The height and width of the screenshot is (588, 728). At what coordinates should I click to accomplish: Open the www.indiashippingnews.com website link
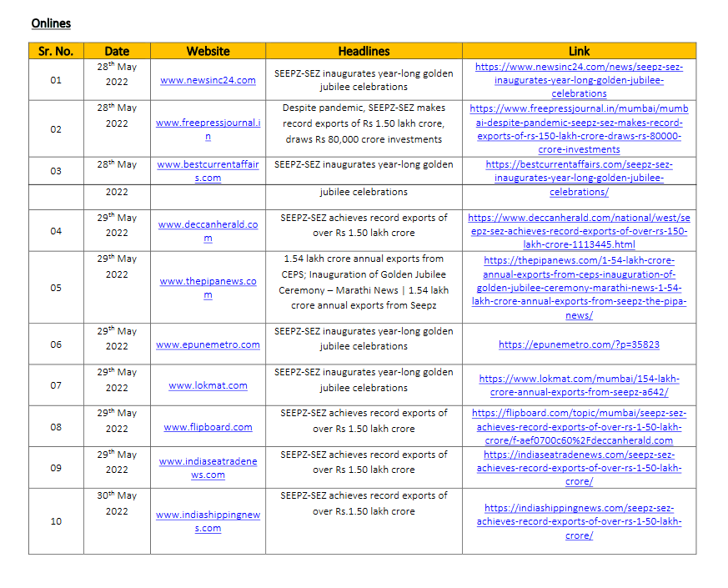coord(208,521)
